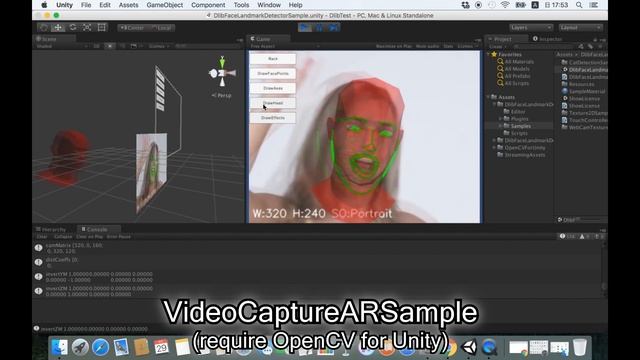The width and height of the screenshot is (640, 360).
Task: Open Free Aspect dropdown in Game view
Action: [284, 46]
